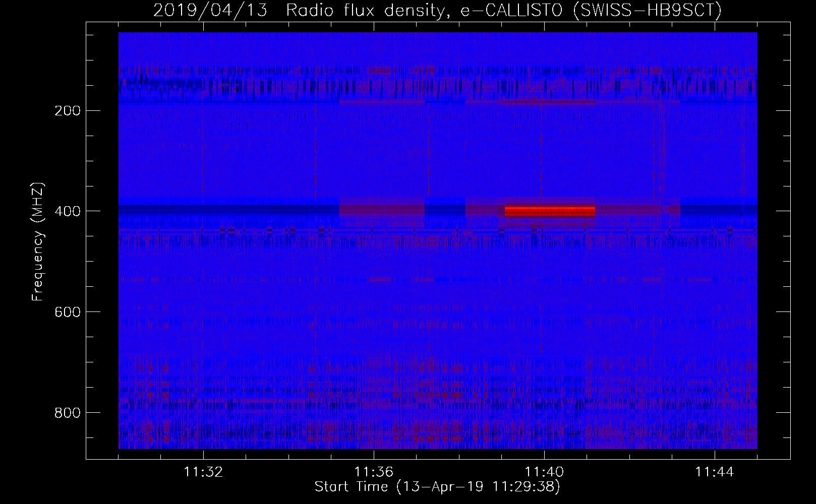Image resolution: width=816 pixels, height=504 pixels.
Task: Click the 11:36 time tick label
Action: [x=374, y=472]
